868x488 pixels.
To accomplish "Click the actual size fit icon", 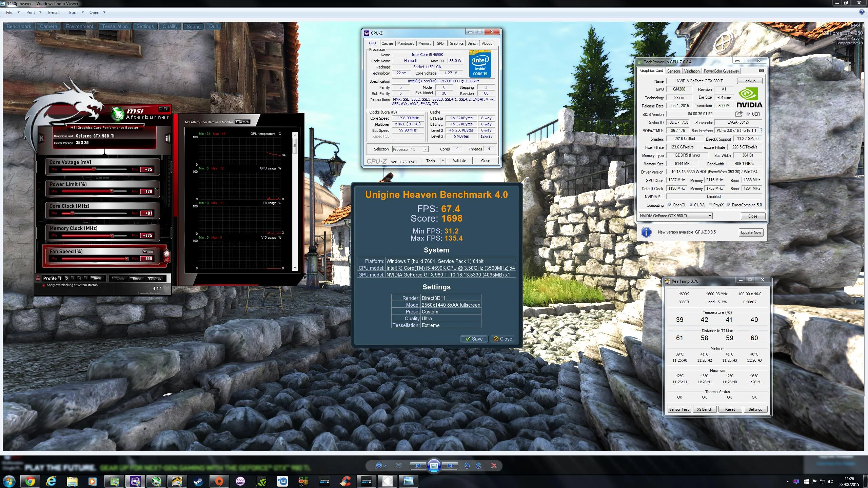I will (x=398, y=466).
